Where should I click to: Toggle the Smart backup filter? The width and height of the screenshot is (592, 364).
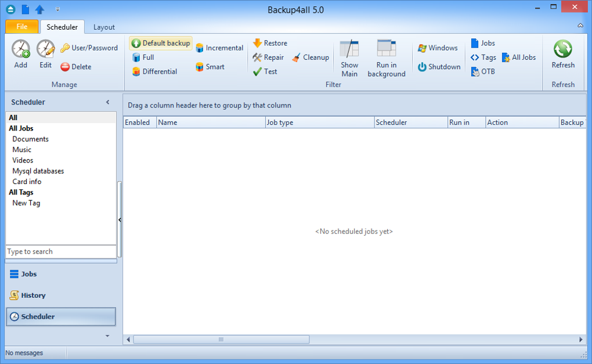click(210, 67)
